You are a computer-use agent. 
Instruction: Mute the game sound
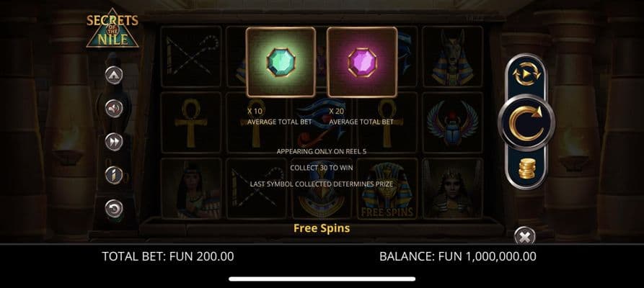(x=114, y=109)
